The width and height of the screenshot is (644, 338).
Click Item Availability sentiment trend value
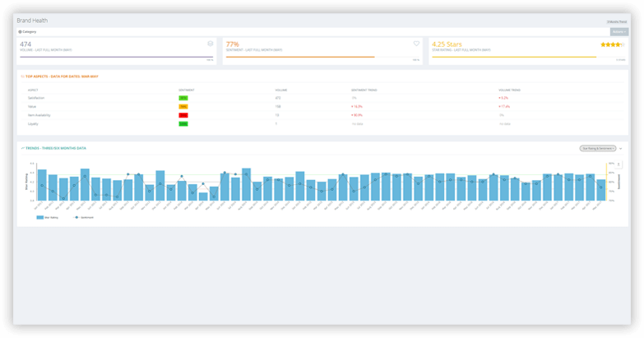coord(356,115)
